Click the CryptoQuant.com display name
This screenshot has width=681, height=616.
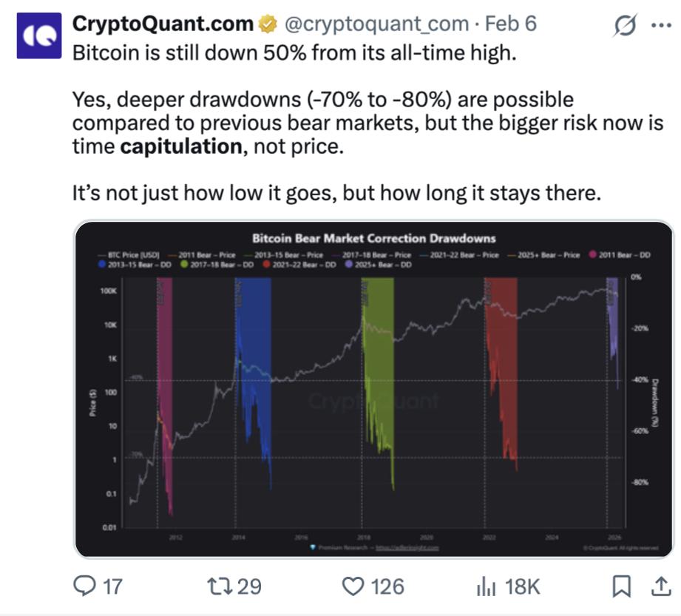(x=161, y=23)
